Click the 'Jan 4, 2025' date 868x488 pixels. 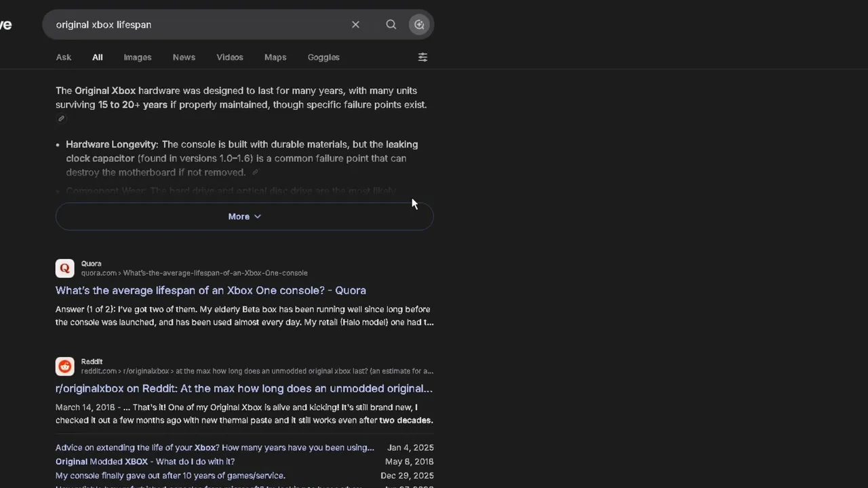coord(410,447)
